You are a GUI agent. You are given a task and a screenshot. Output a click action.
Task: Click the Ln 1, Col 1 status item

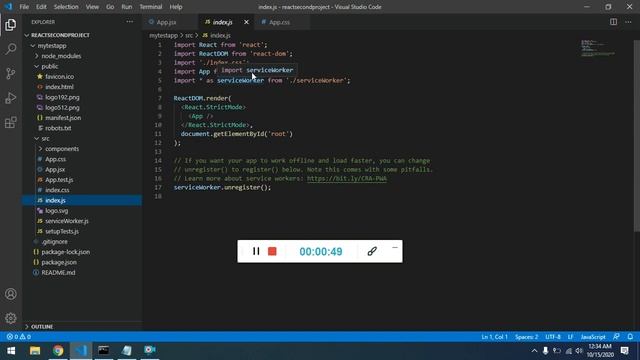tap(494, 337)
